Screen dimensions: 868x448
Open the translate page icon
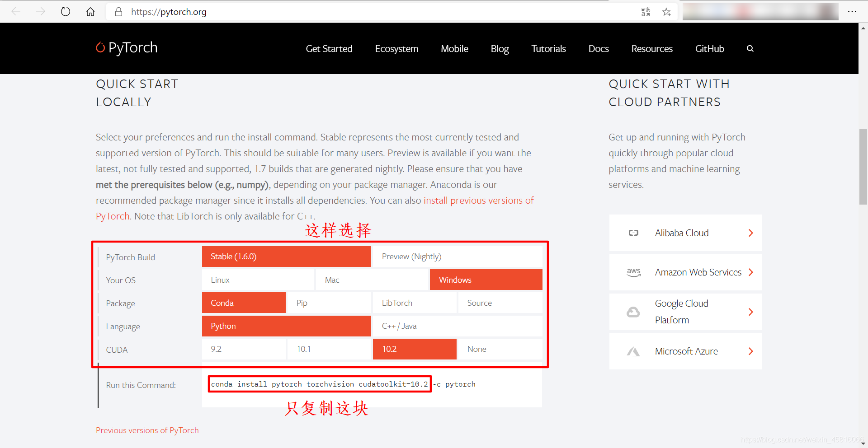click(x=646, y=12)
